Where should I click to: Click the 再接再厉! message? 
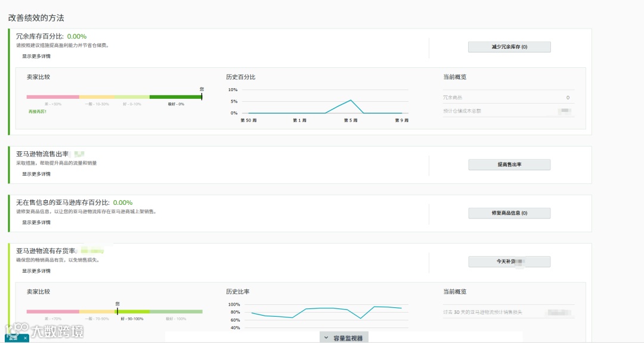[38, 111]
